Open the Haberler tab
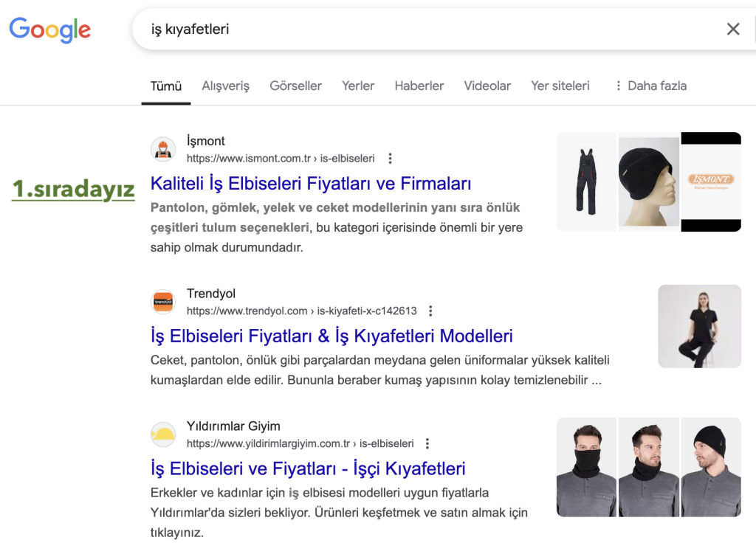The height and width of the screenshot is (554, 756). 419,86
